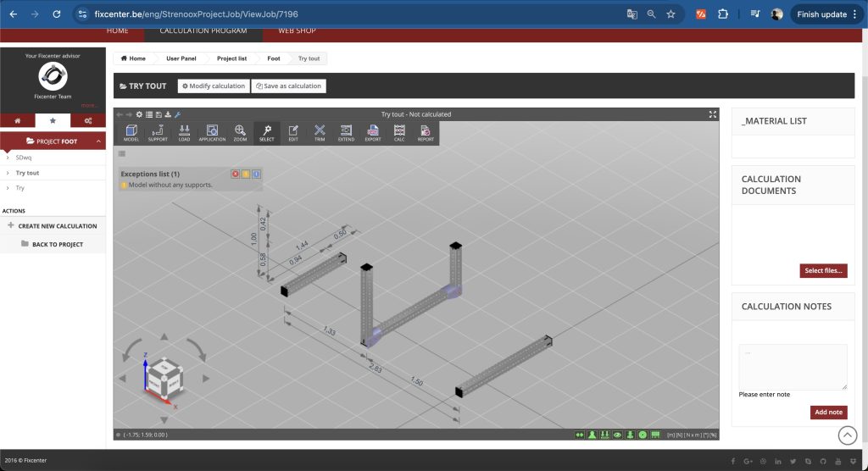Click the calculation notes text field

pos(793,367)
